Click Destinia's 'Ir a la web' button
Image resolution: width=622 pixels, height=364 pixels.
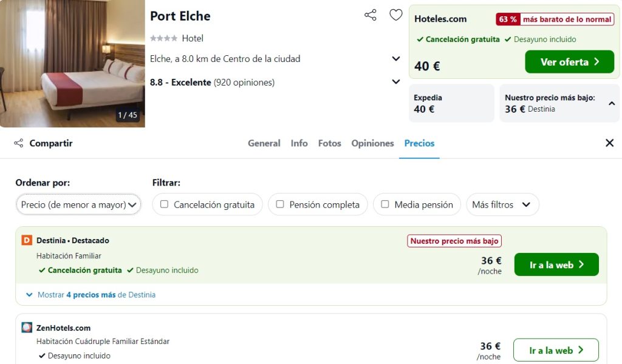[x=556, y=265]
